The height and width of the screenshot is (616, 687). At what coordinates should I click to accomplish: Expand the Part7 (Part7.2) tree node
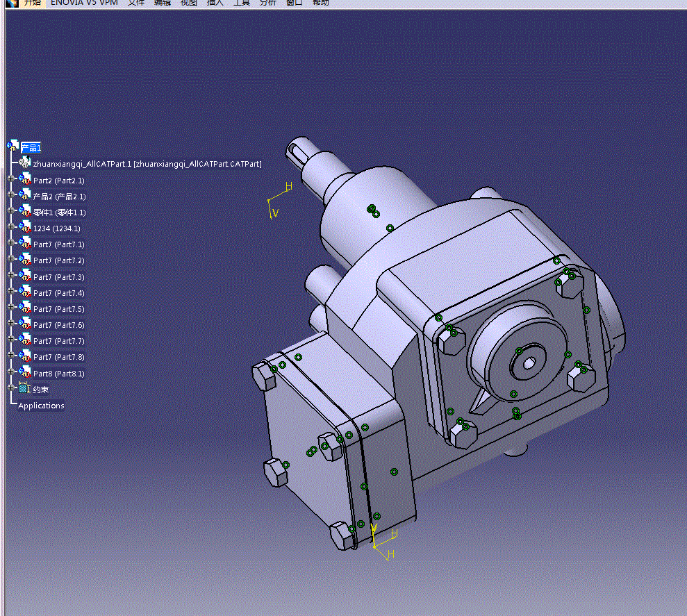[11, 258]
